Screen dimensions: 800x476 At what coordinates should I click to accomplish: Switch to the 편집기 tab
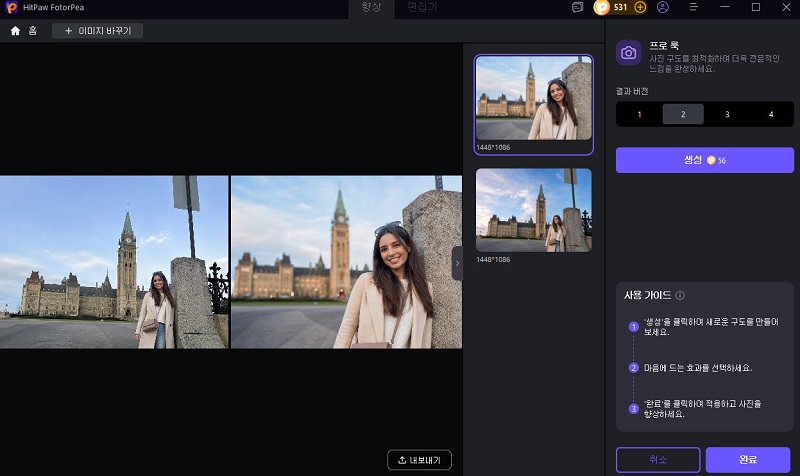422,7
